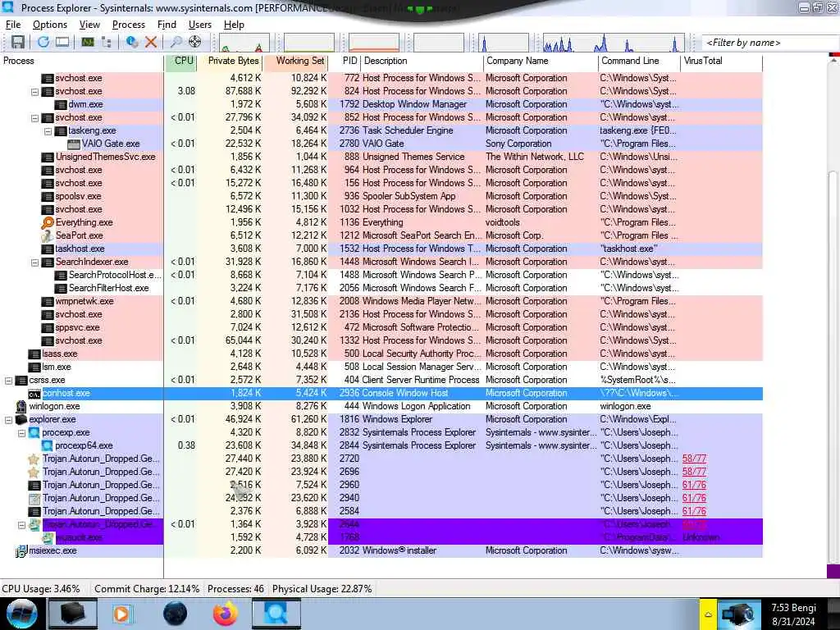Screen dimensions: 840x630
Task: Collapse the svchost.exe PID 824 tree
Action: [x=34, y=92]
